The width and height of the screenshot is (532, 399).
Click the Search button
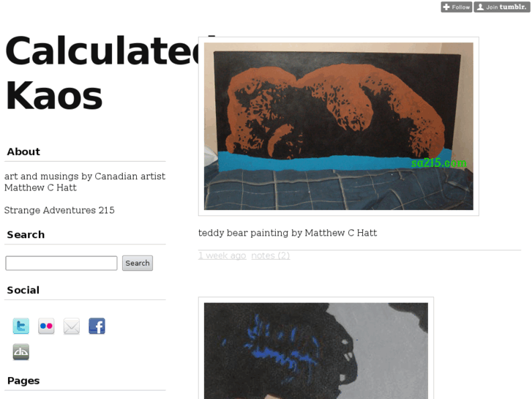point(138,263)
